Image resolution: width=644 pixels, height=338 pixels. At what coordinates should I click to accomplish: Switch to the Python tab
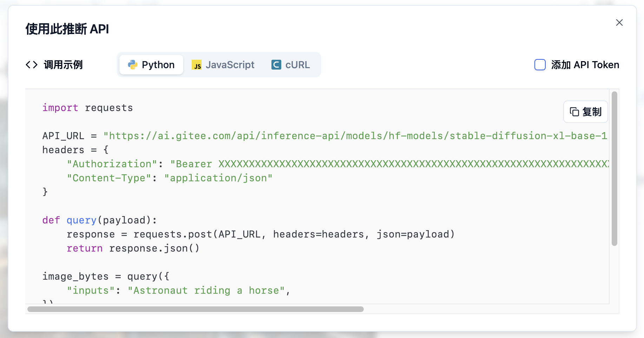(x=151, y=65)
